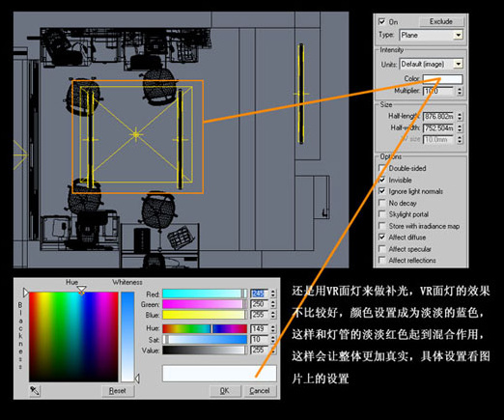Click the Red value spinner arrows

coord(273,294)
